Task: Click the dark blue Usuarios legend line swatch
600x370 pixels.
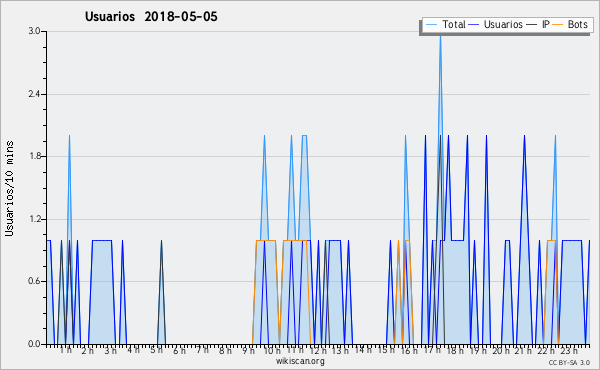Action: click(474, 25)
